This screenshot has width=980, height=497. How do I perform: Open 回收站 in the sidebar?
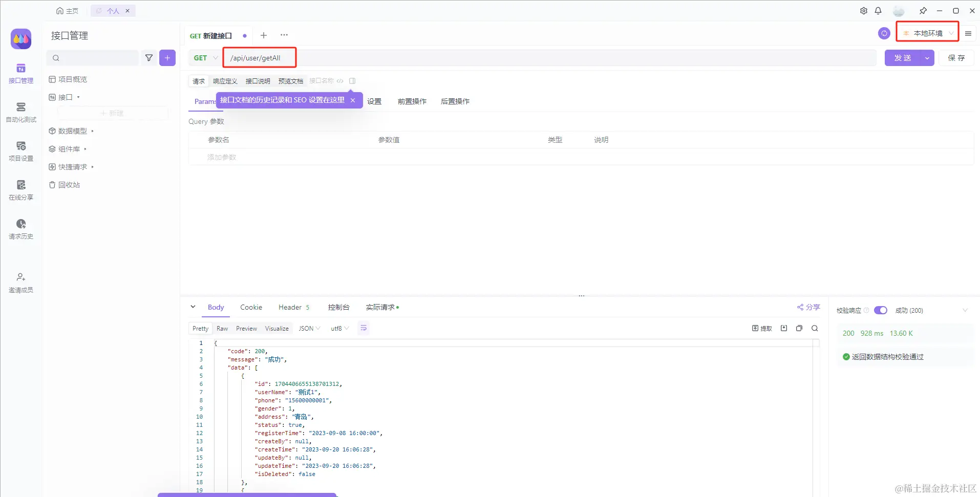click(65, 185)
